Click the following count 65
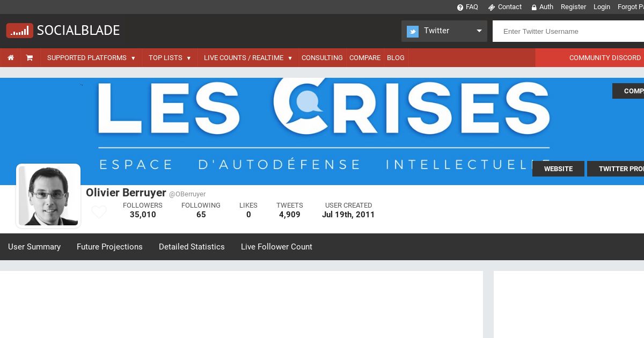Viewport: 644px width, 338px height. (x=201, y=215)
